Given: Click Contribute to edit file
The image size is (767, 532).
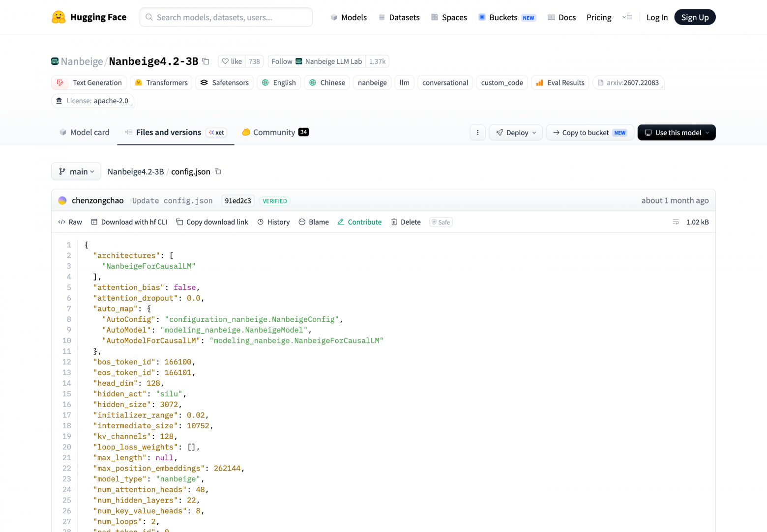Looking at the screenshot, I should pos(359,222).
